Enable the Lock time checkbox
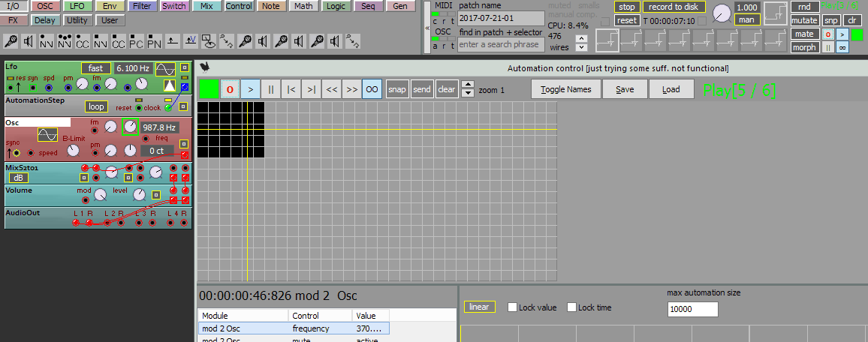 tap(572, 307)
